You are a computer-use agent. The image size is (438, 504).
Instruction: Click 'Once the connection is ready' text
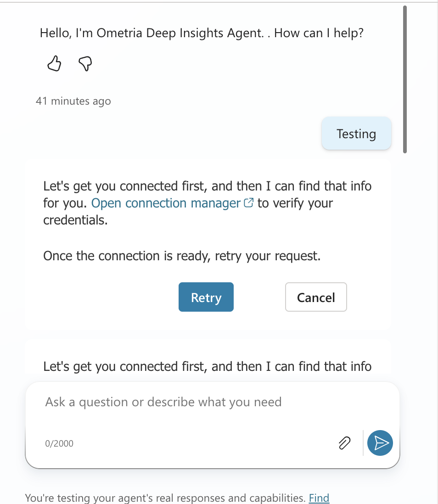[182, 256]
